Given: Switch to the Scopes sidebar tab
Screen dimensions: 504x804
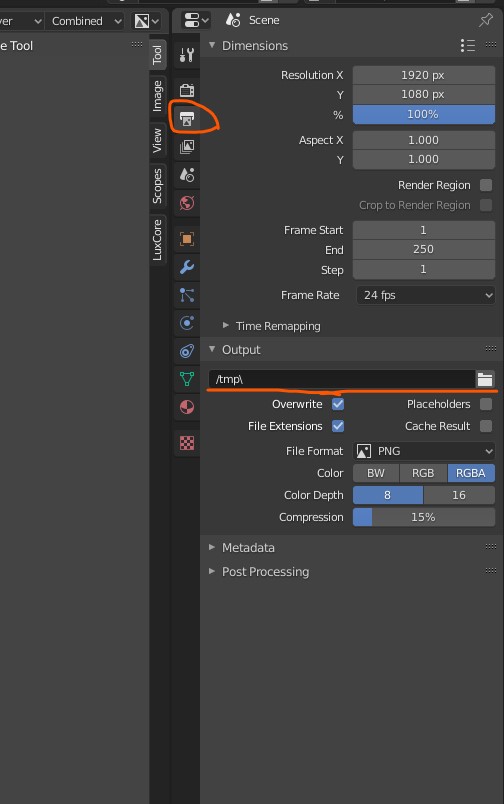Looking at the screenshot, I should coord(157,186).
